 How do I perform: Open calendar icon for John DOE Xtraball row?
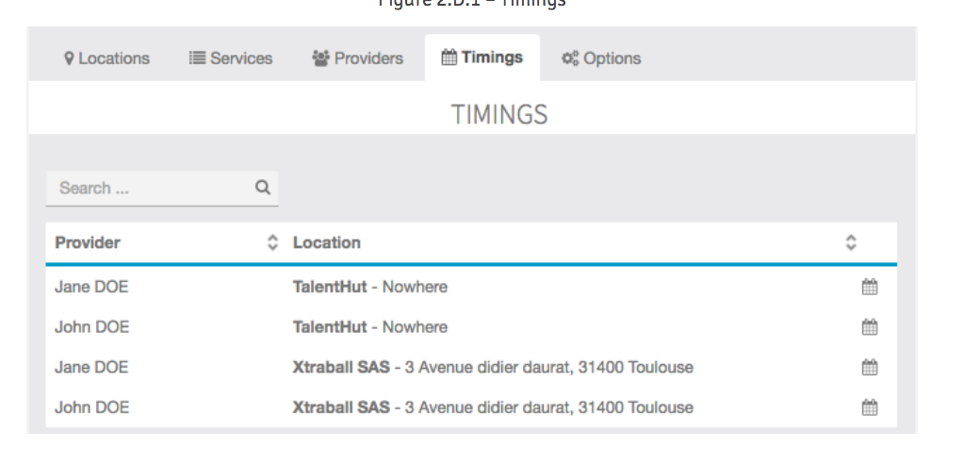pos(869,407)
